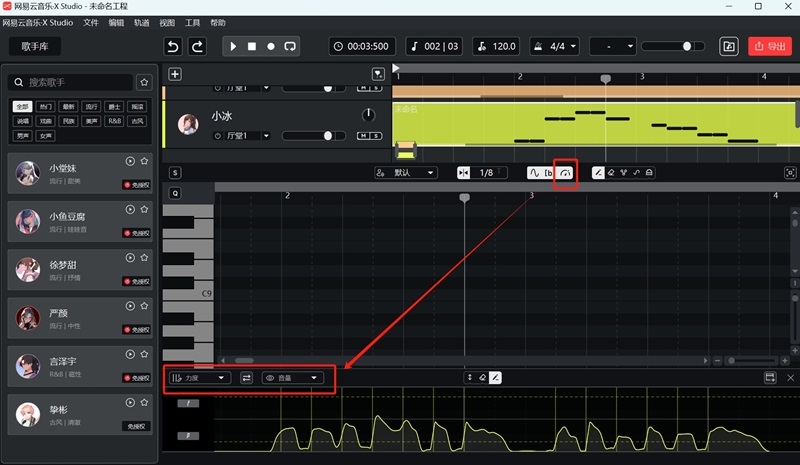Undo the last edit
The width and height of the screenshot is (800, 465).
(173, 46)
